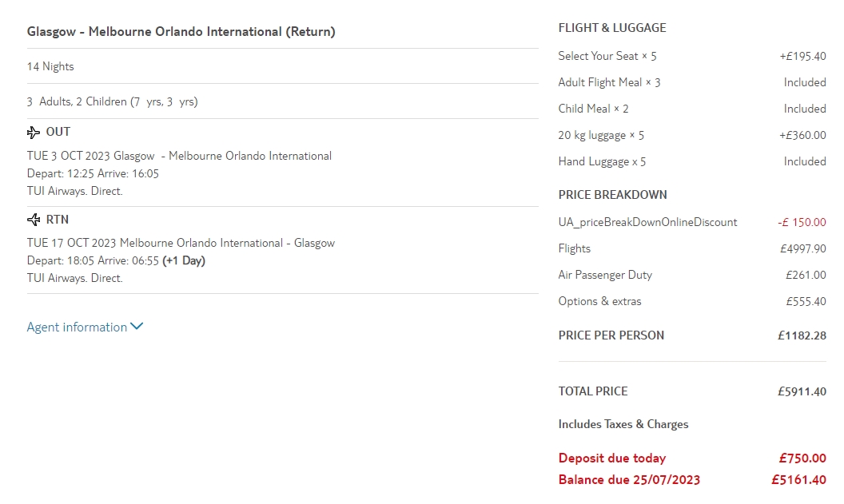Click the Select Your Seat × 5 item
This screenshot has height=504, width=844.
tap(607, 57)
